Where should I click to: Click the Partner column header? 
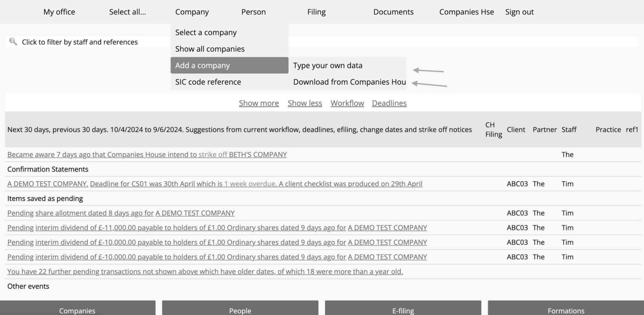click(x=545, y=130)
